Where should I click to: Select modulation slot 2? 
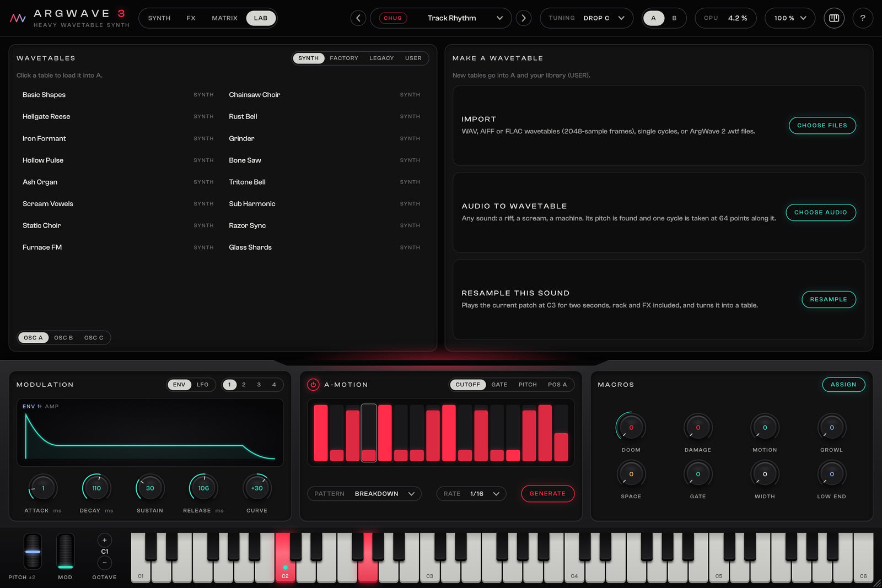coord(244,385)
